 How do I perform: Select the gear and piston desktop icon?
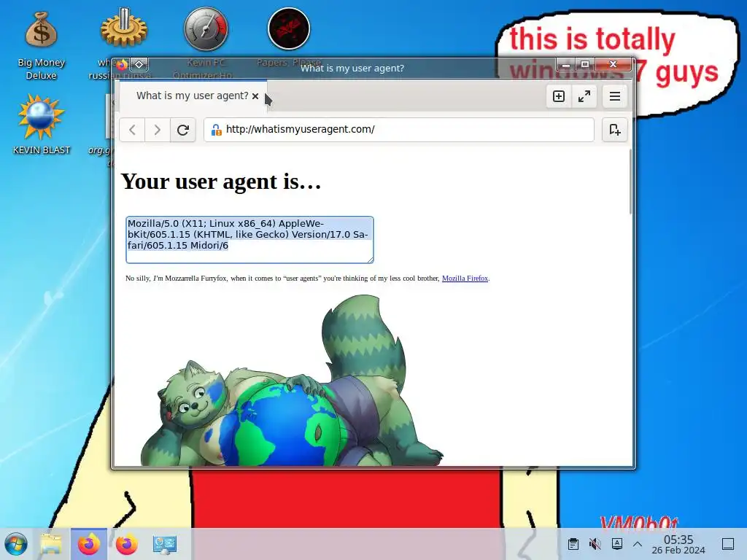point(124,28)
